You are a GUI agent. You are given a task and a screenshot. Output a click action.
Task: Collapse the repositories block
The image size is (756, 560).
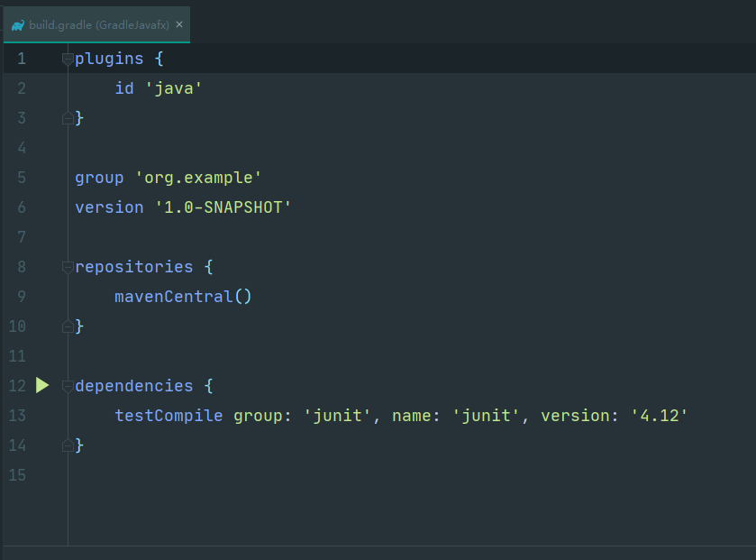tap(67, 267)
